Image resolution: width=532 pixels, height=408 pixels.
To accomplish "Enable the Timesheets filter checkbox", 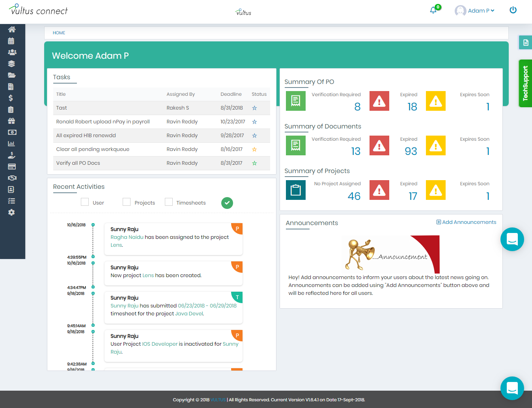I will point(169,201).
